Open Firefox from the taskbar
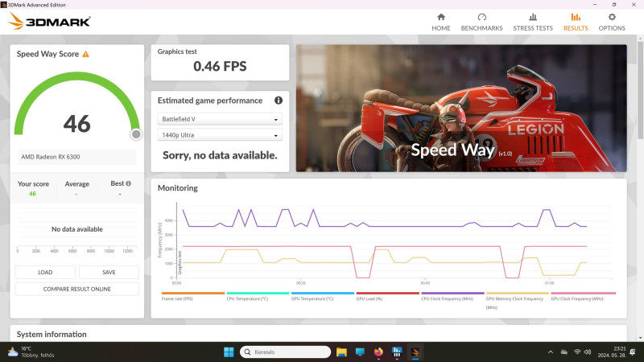The width and height of the screenshot is (644, 362). point(378,352)
